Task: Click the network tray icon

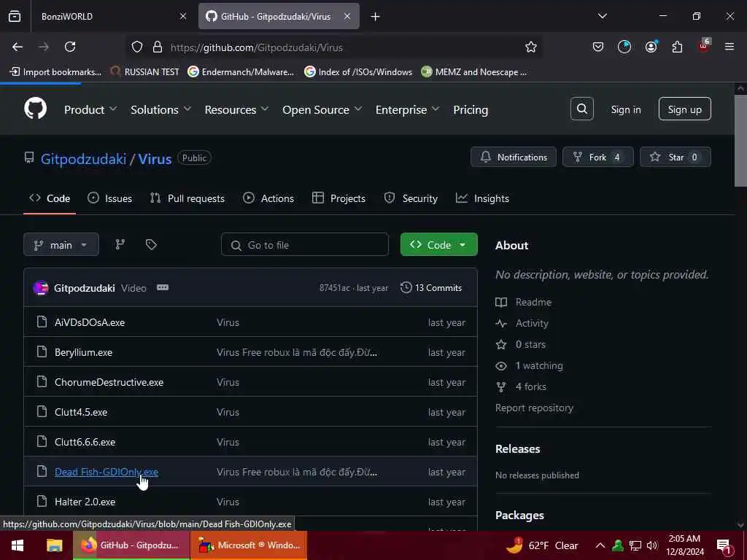Action: (635, 545)
